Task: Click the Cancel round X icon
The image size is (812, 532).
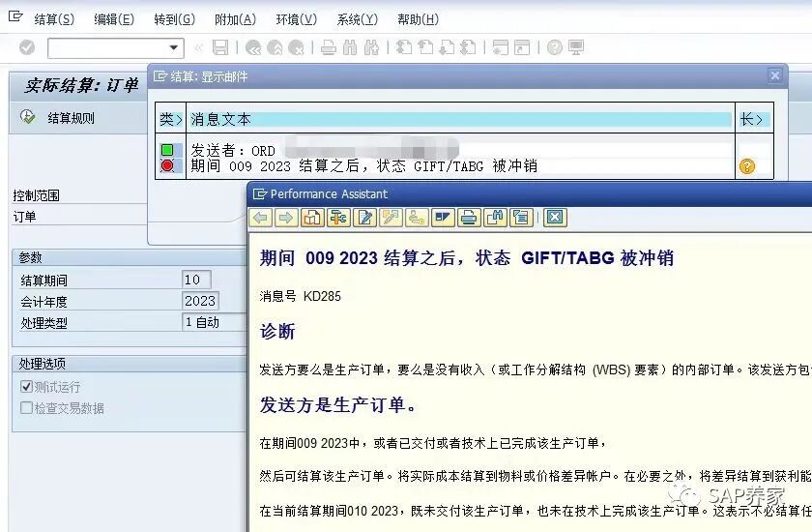Action: (296, 48)
